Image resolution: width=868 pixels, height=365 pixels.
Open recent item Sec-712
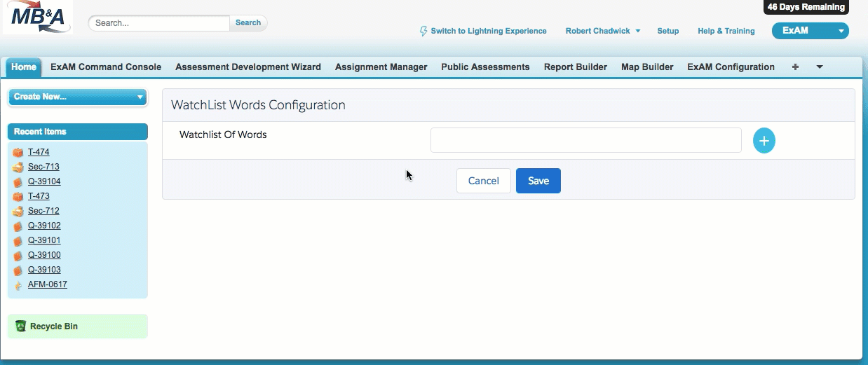[43, 211]
